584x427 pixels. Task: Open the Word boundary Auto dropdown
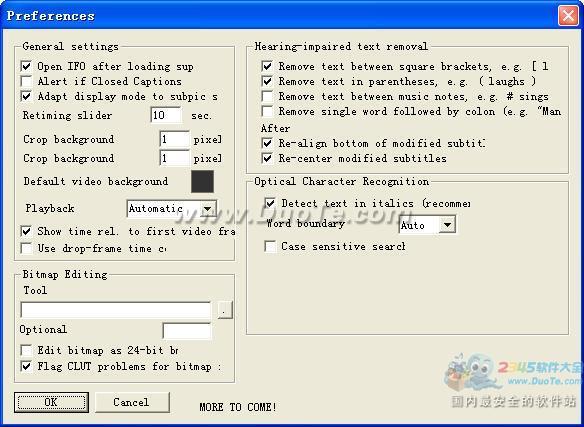tap(427, 225)
